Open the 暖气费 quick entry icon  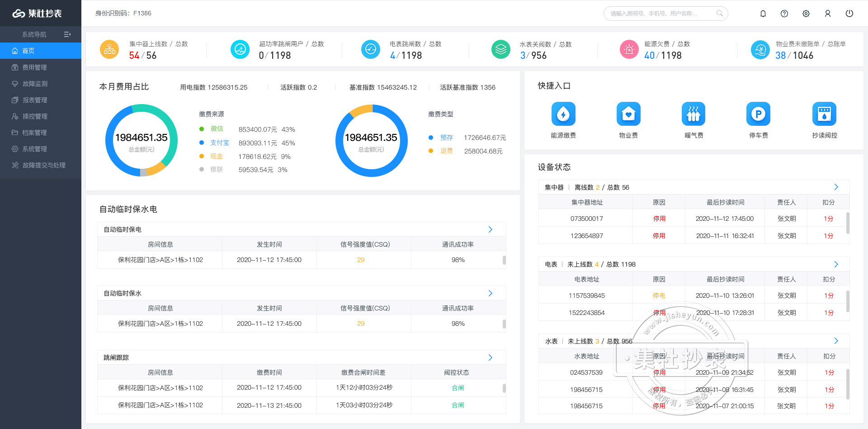click(x=693, y=114)
